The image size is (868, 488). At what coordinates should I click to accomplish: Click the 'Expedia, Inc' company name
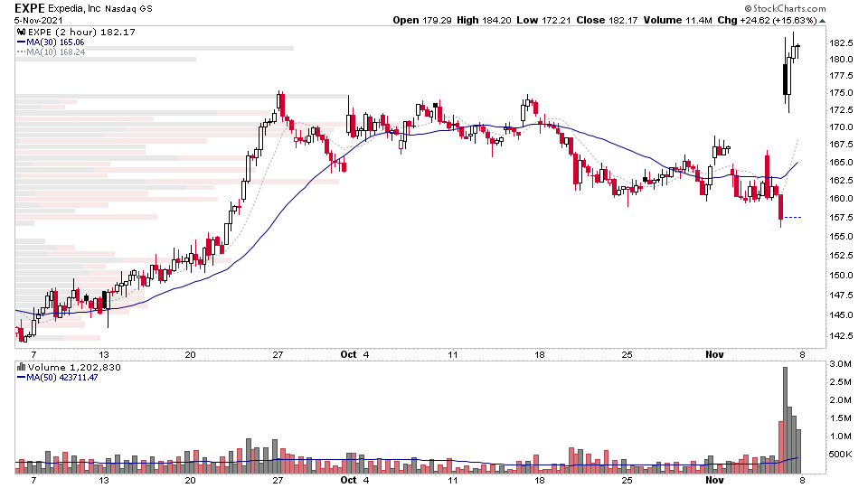(x=75, y=9)
